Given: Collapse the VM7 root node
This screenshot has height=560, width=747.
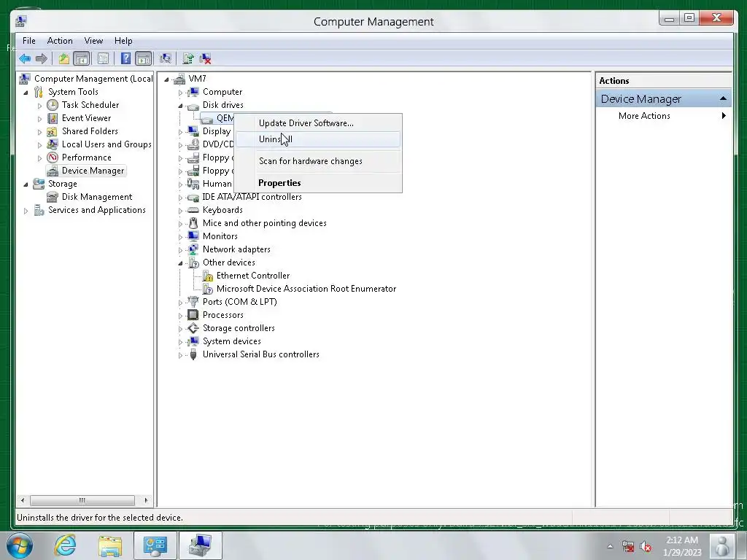Looking at the screenshot, I should [166, 79].
